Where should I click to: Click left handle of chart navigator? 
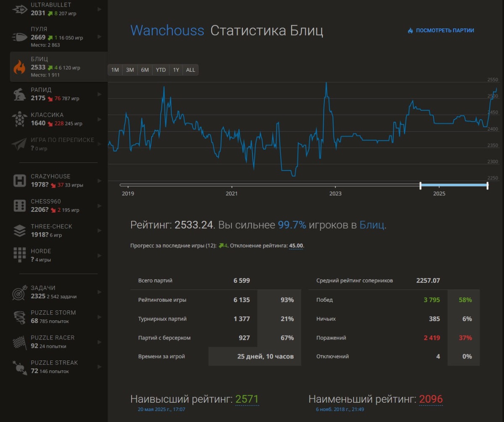[420, 185]
